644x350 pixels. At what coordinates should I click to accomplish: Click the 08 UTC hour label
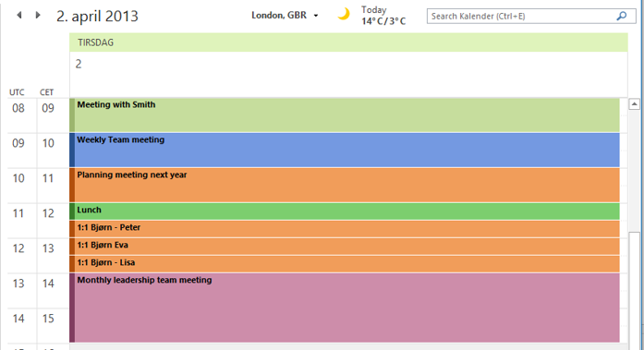tap(18, 108)
